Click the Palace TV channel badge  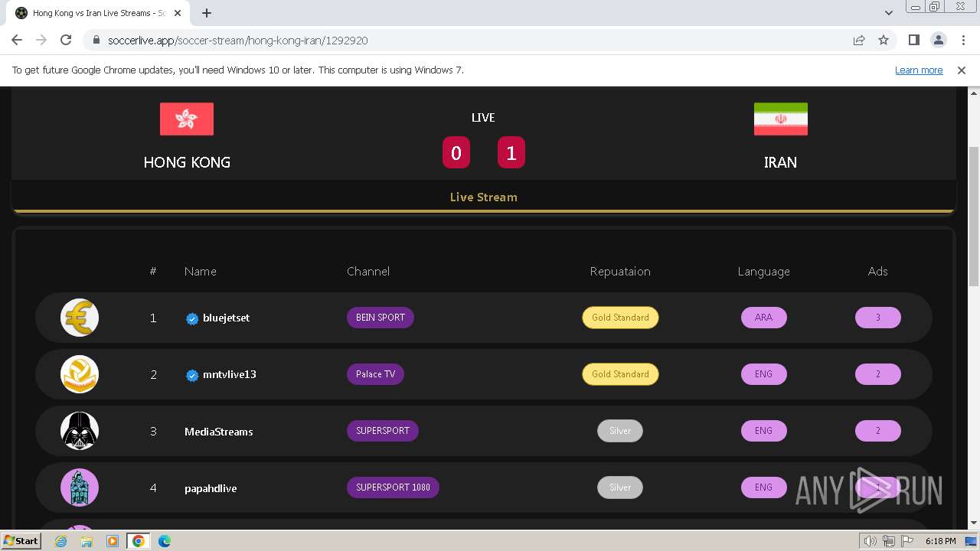[x=375, y=374]
